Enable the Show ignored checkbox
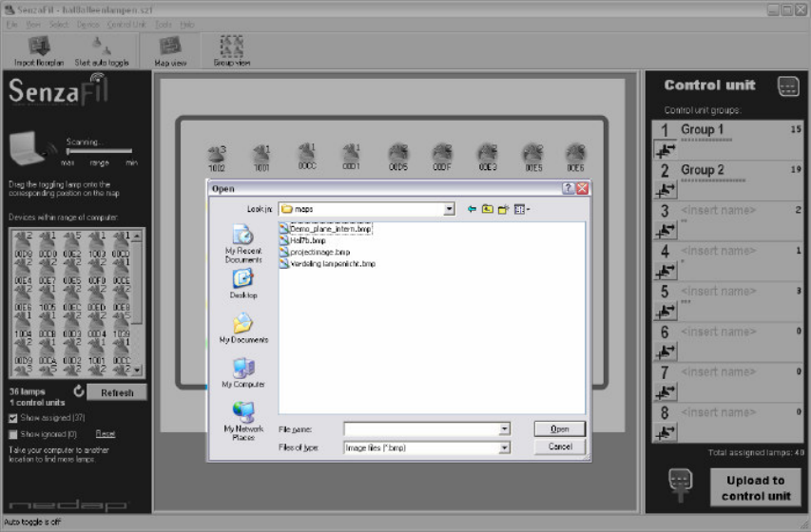 [x=13, y=435]
